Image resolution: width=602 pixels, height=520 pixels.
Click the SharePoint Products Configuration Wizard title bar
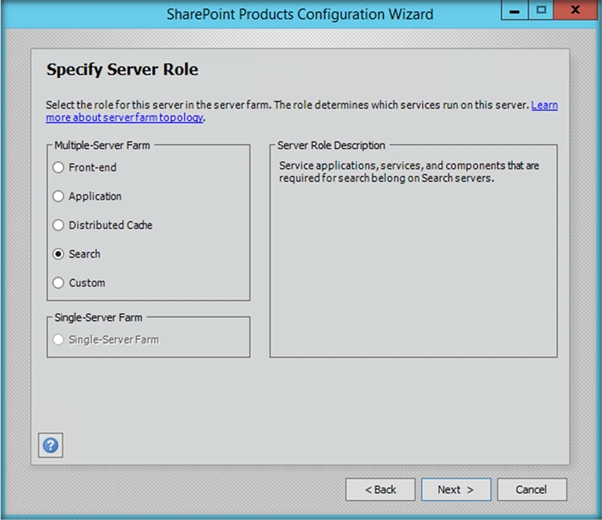[x=300, y=14]
